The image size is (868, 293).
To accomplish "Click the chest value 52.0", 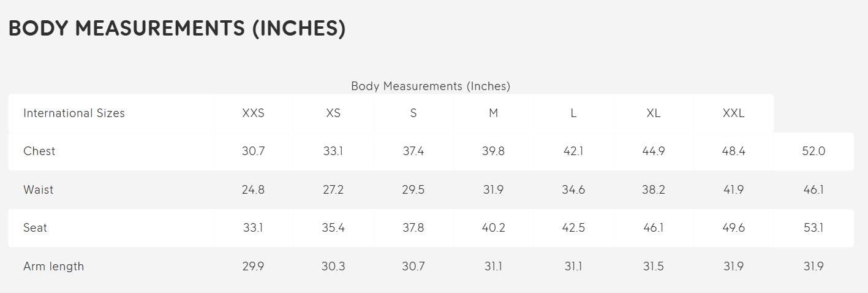I will point(813,151).
